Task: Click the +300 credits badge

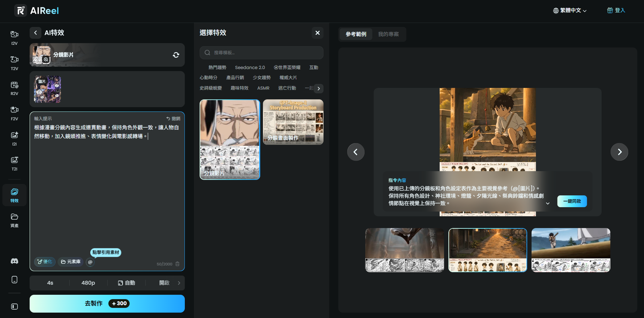Action: pyautogui.click(x=119, y=304)
